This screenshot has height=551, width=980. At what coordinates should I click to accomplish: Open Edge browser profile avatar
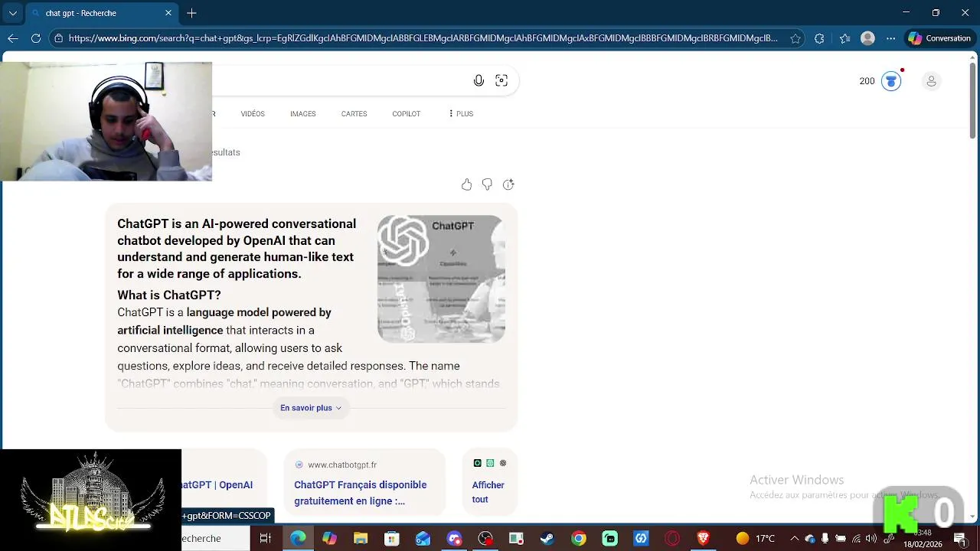(x=867, y=38)
